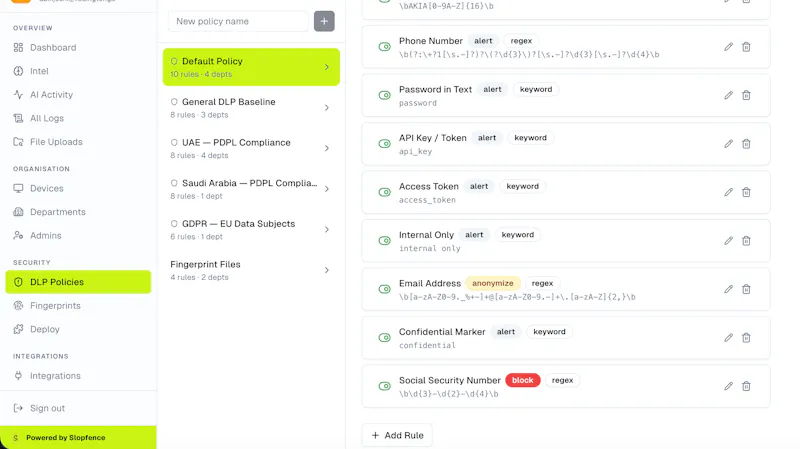Click the New policy name field
Image resolution: width=800 pixels, height=449 pixels.
click(x=238, y=21)
